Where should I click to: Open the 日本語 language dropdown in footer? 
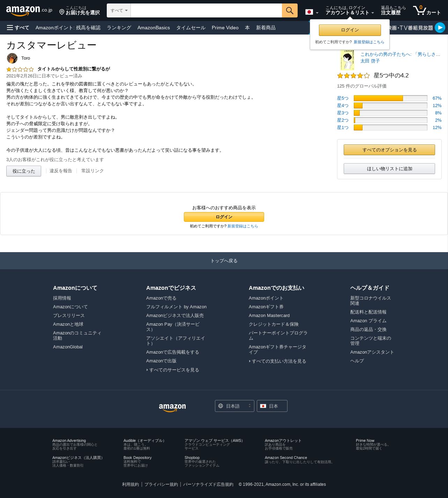click(234, 406)
